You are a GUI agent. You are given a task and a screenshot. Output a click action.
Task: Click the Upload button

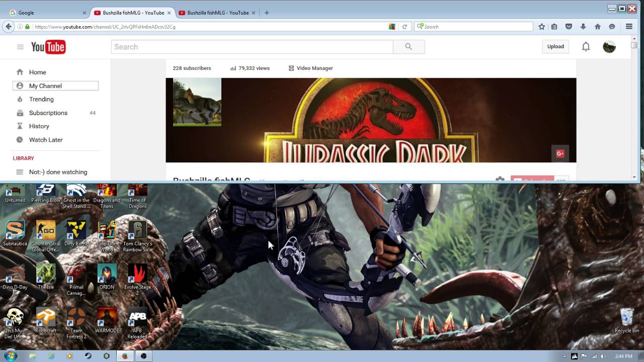coord(555,46)
